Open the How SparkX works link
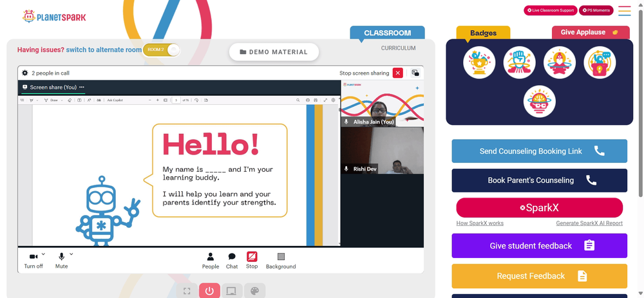 coord(480,223)
